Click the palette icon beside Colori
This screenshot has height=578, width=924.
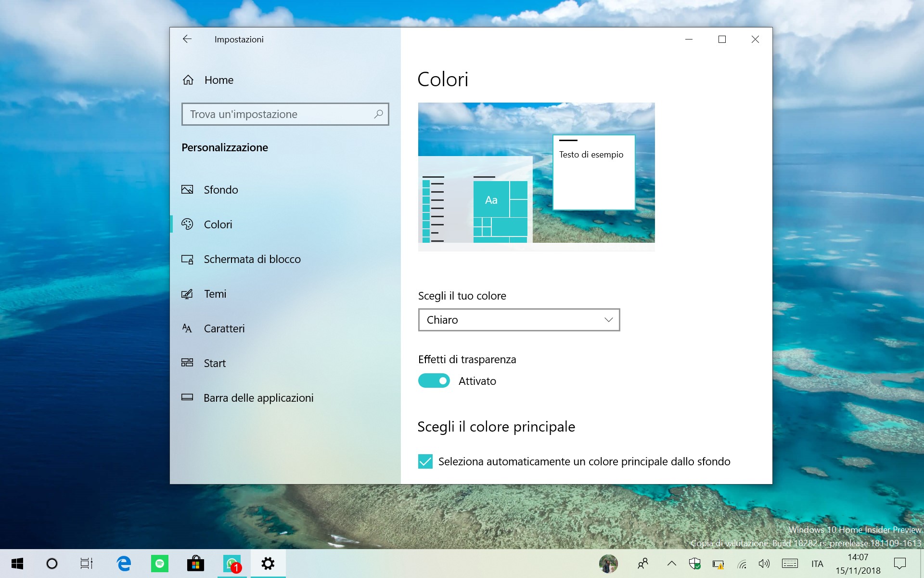pyautogui.click(x=187, y=224)
